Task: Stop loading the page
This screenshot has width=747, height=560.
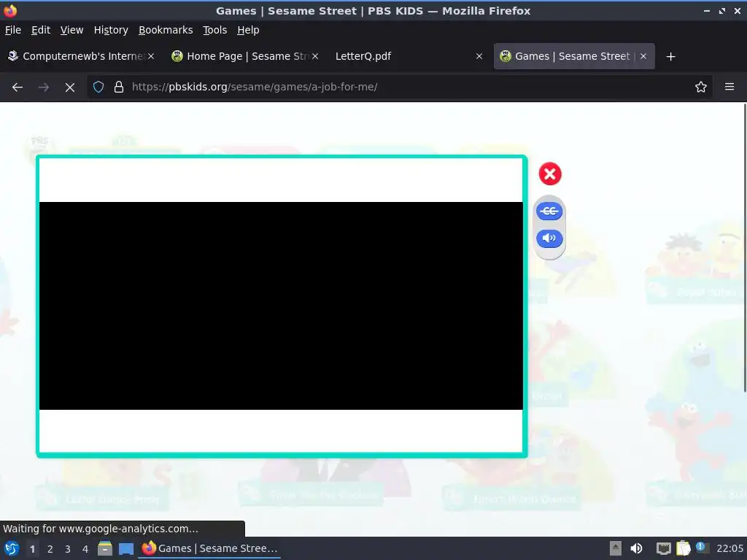Action: coord(69,87)
